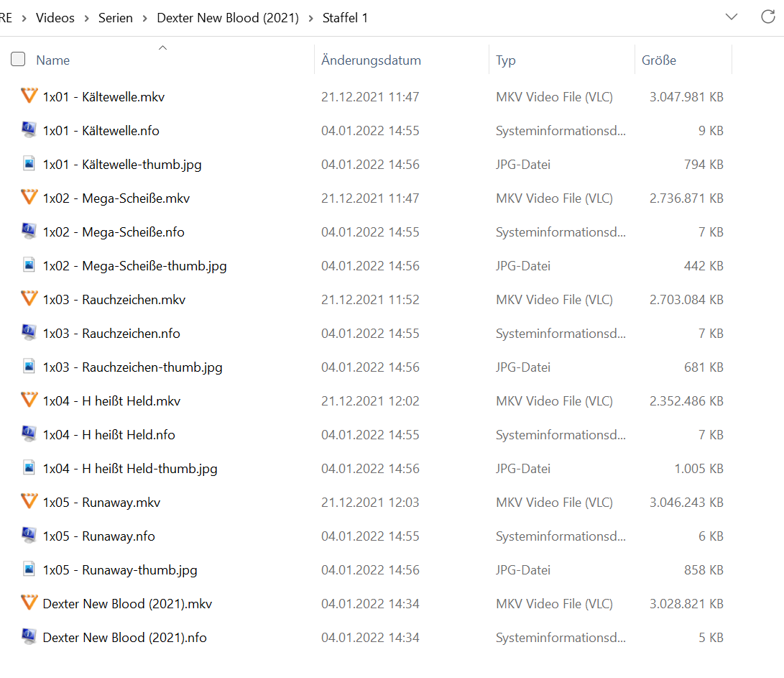Click the Dexter New Blood (2021).nfo icon
784x678 pixels.
pos(29,636)
